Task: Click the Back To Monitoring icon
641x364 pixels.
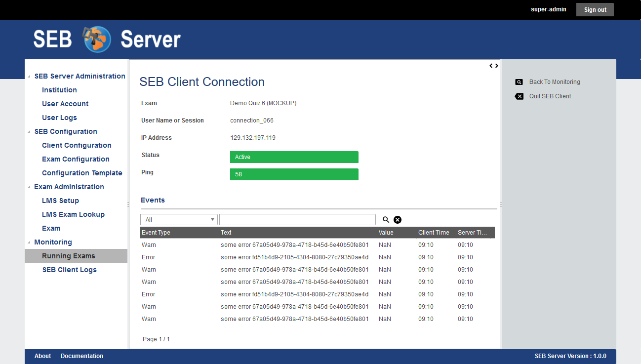Action: [x=519, y=82]
